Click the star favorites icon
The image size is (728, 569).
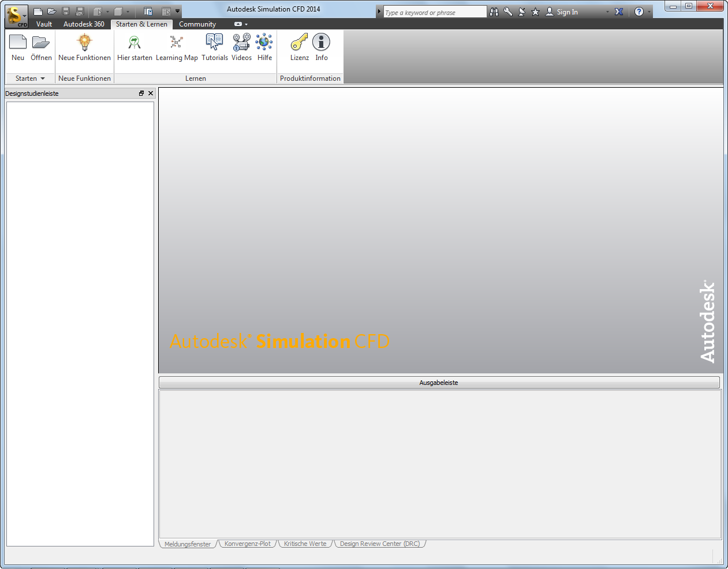(535, 12)
